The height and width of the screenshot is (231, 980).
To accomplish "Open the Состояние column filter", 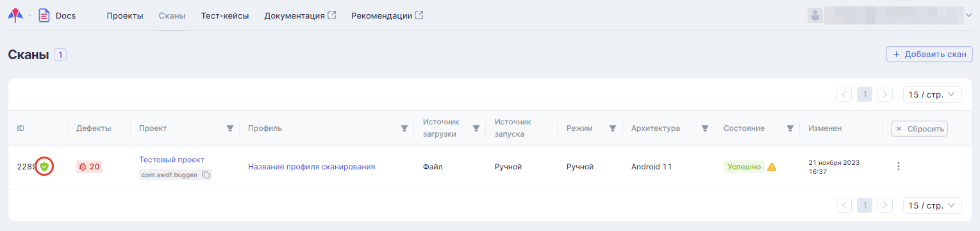I will [790, 128].
